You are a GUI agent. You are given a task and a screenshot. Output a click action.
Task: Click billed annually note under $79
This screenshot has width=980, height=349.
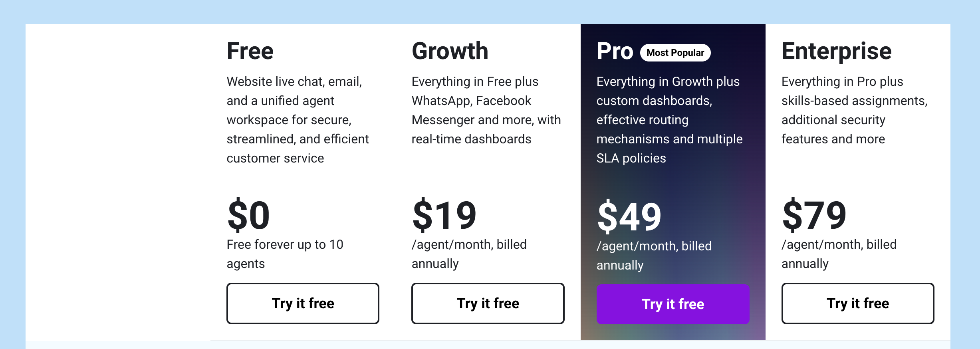click(x=839, y=254)
